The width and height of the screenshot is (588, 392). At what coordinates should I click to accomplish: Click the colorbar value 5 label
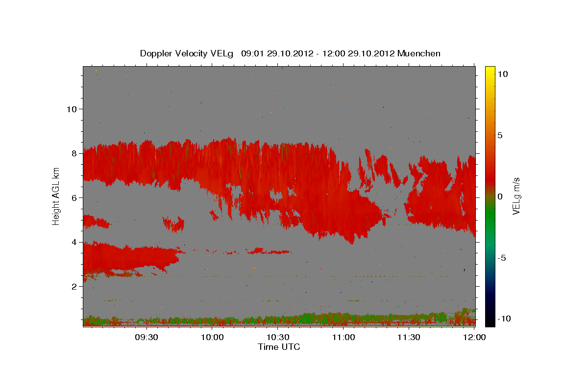[500, 135]
